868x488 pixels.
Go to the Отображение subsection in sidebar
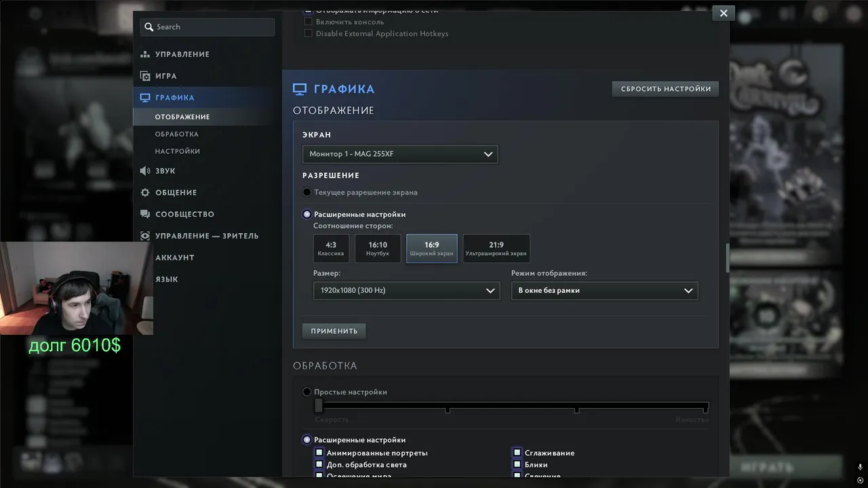(182, 117)
